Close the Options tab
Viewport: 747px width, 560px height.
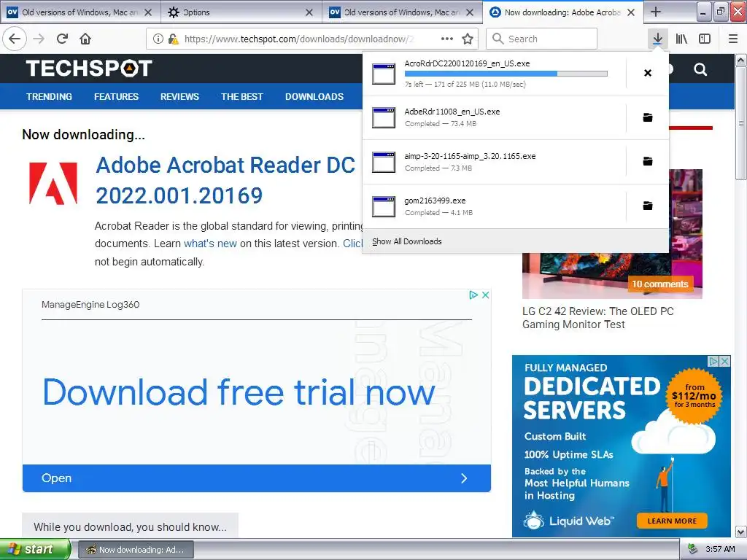click(309, 12)
